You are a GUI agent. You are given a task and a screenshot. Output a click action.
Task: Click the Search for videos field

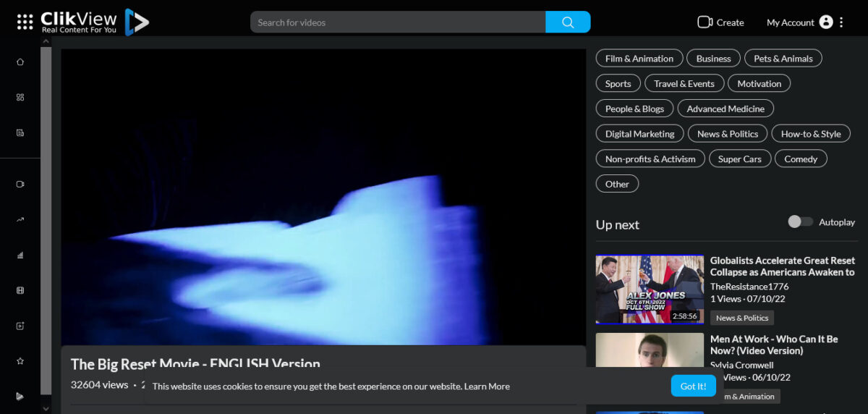coord(398,22)
